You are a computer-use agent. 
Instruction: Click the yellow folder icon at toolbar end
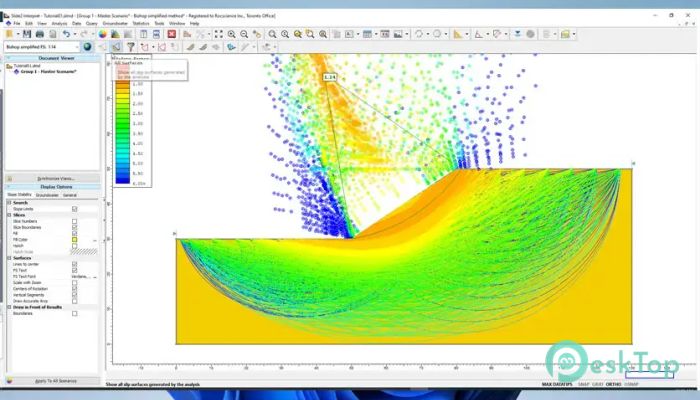pos(565,34)
